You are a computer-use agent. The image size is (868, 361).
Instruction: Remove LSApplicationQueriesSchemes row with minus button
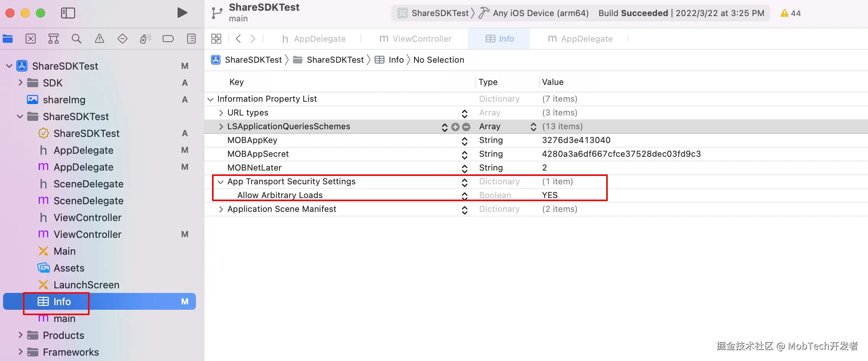(466, 127)
